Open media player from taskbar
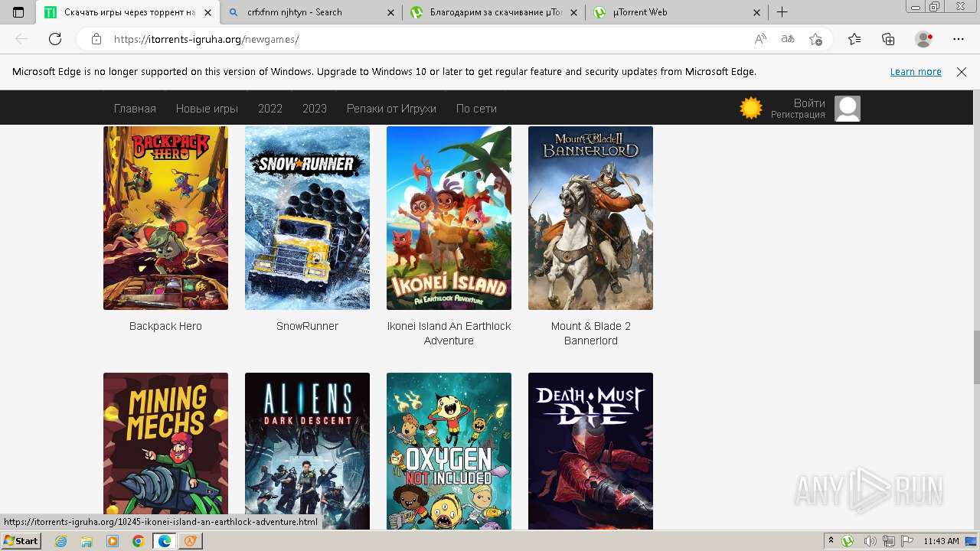Image resolution: width=980 pixels, height=551 pixels. pos(113,541)
